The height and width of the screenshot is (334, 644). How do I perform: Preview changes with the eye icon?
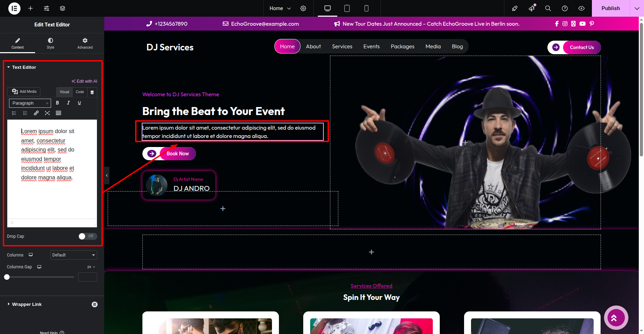(581, 8)
